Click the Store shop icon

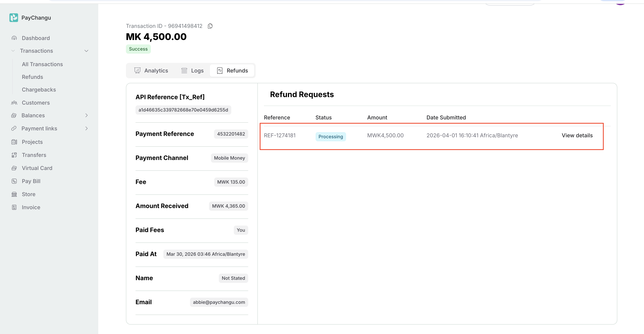[x=14, y=194]
